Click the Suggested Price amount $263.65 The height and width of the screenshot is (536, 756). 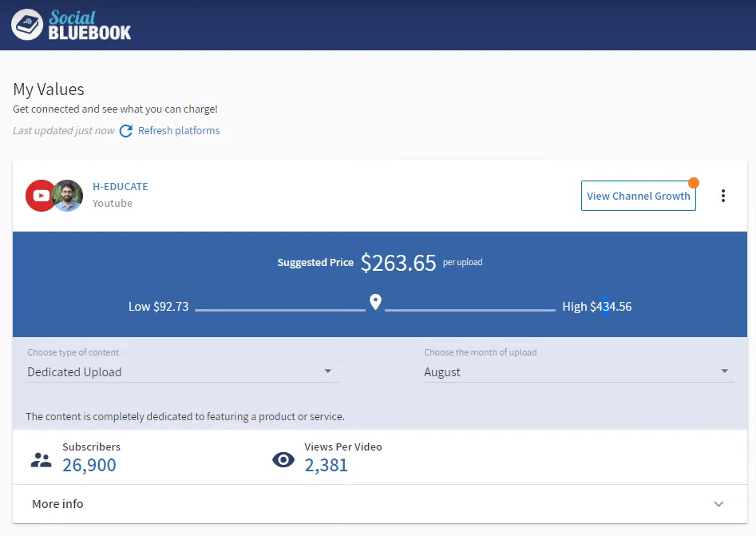pyautogui.click(x=398, y=261)
